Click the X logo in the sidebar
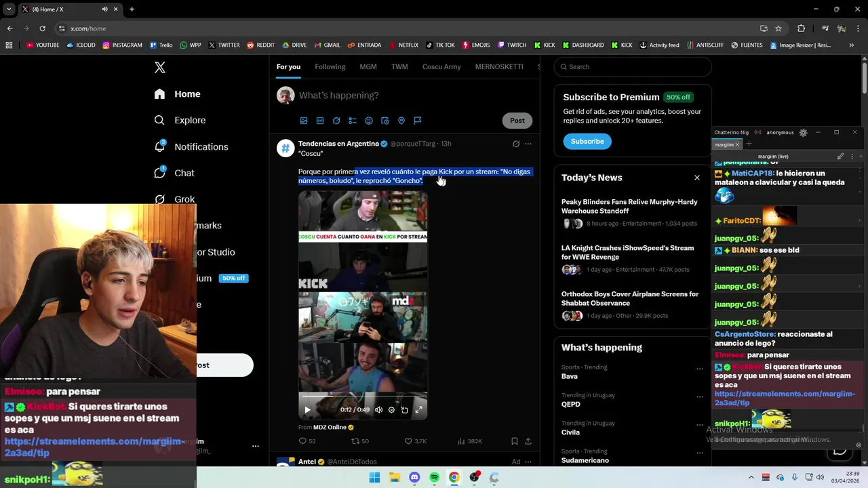This screenshot has width=868, height=488. (160, 67)
